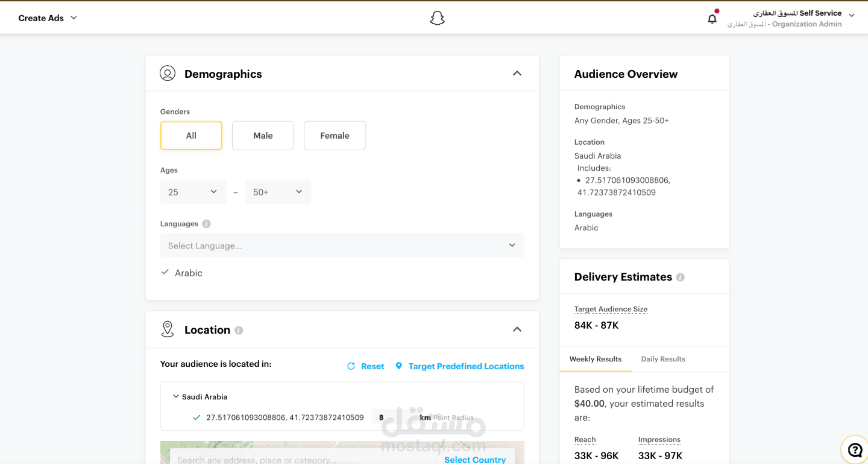Open the minimum age 25 dropdown
Image resolution: width=868 pixels, height=464 pixels.
(x=193, y=192)
